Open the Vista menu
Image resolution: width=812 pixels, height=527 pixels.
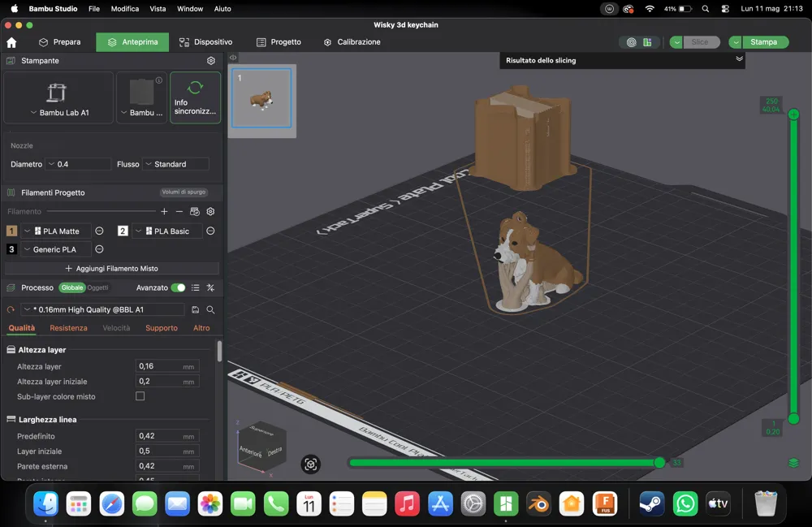pos(158,9)
